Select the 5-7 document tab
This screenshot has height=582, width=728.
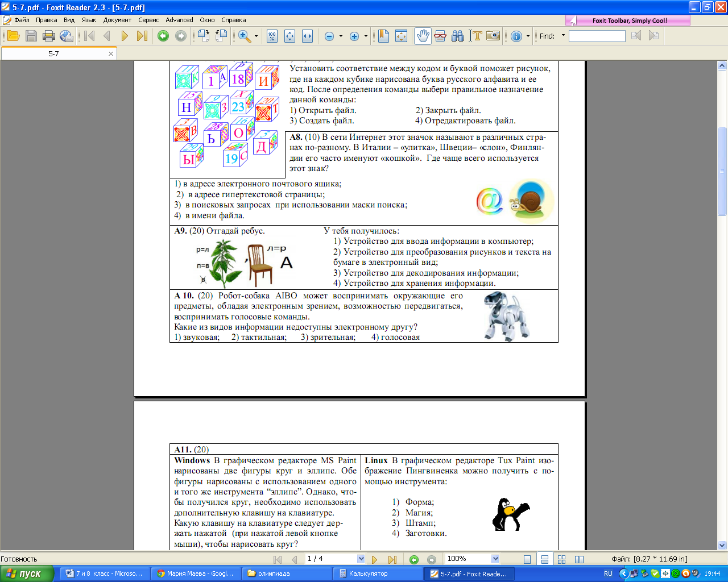[x=53, y=53]
